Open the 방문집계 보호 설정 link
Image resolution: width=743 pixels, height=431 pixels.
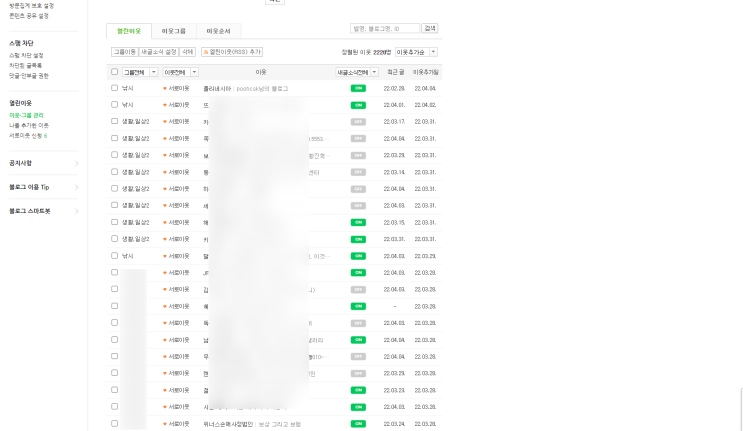pos(32,6)
